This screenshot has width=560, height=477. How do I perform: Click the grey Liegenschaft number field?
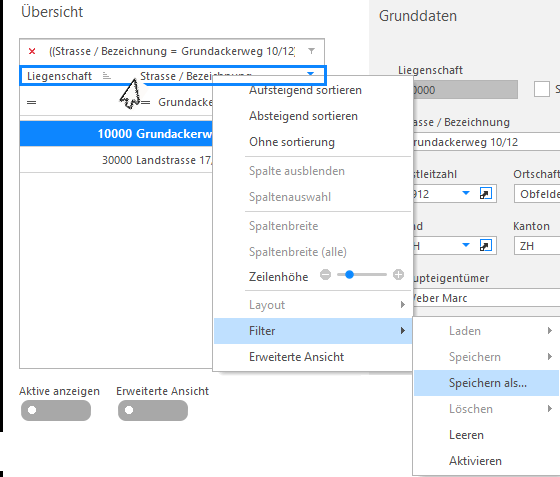(465, 90)
